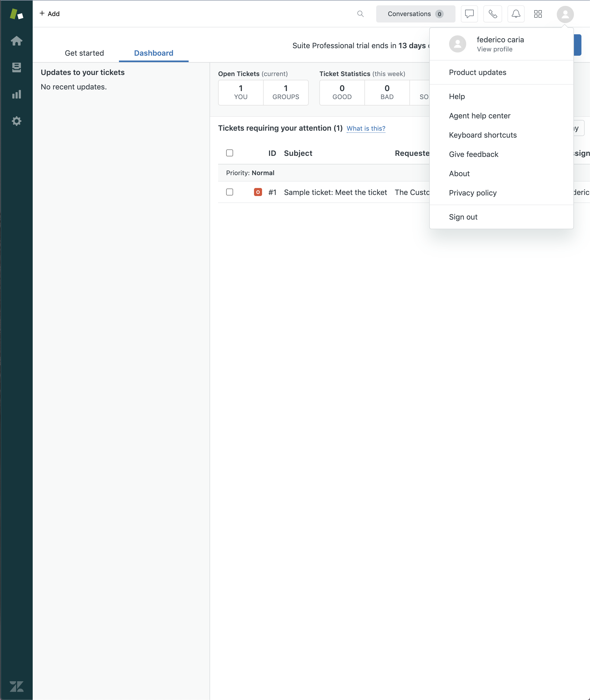Open View profile for federico caria
Screen dimensions: 590x700
pyautogui.click(x=494, y=49)
